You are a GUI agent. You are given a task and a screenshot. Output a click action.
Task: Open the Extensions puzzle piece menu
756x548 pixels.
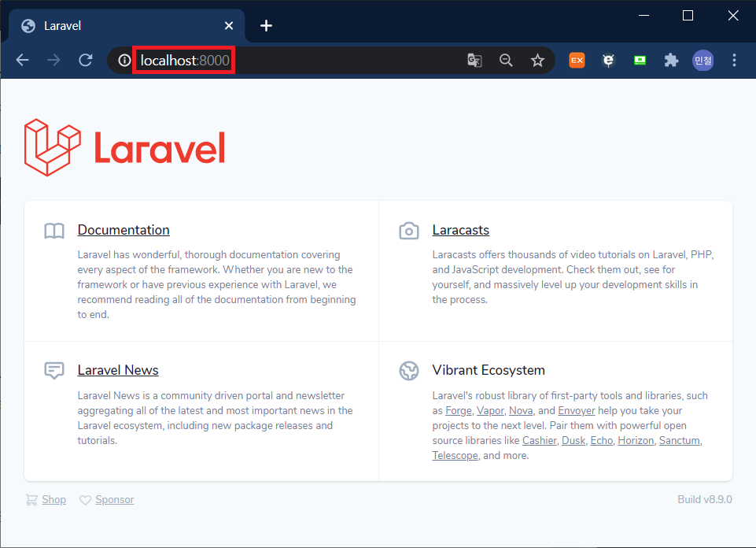point(671,61)
